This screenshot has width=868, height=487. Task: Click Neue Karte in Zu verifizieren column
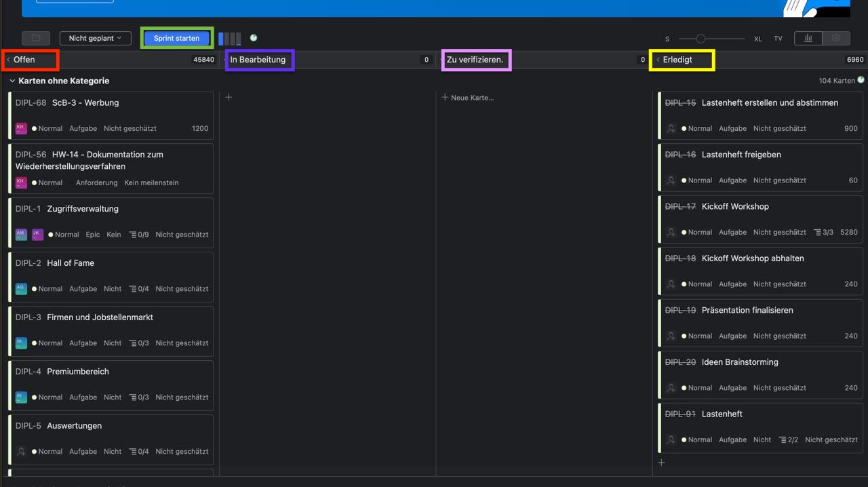tap(468, 98)
